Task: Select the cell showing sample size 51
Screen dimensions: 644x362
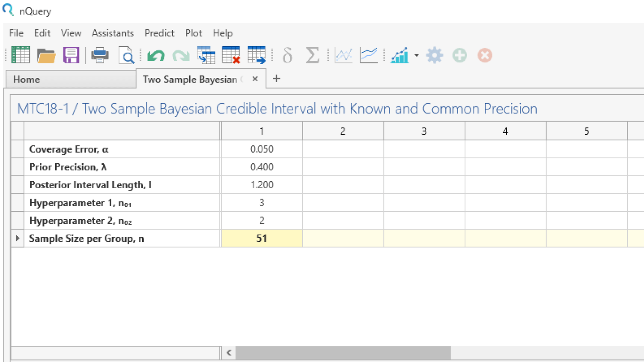Action: [262, 238]
